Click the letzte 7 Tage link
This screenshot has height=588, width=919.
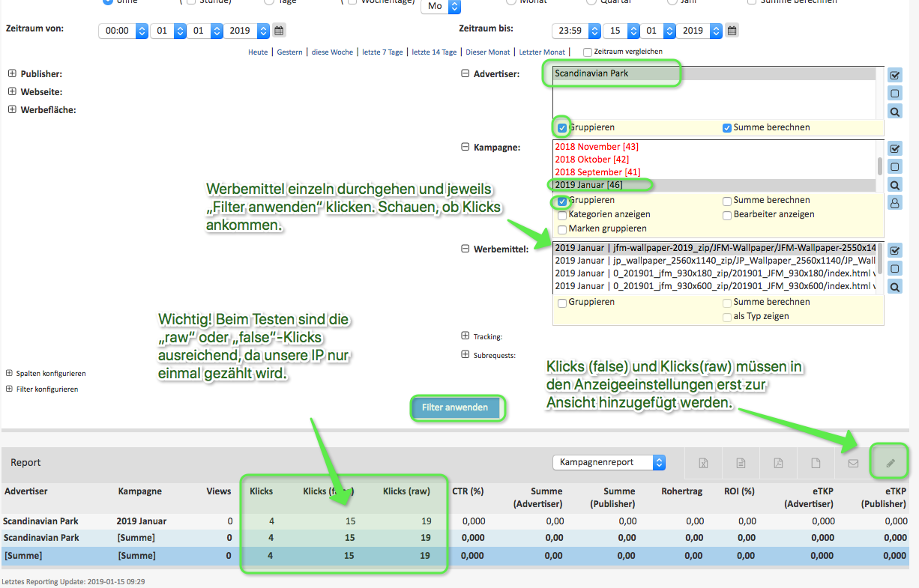[382, 52]
